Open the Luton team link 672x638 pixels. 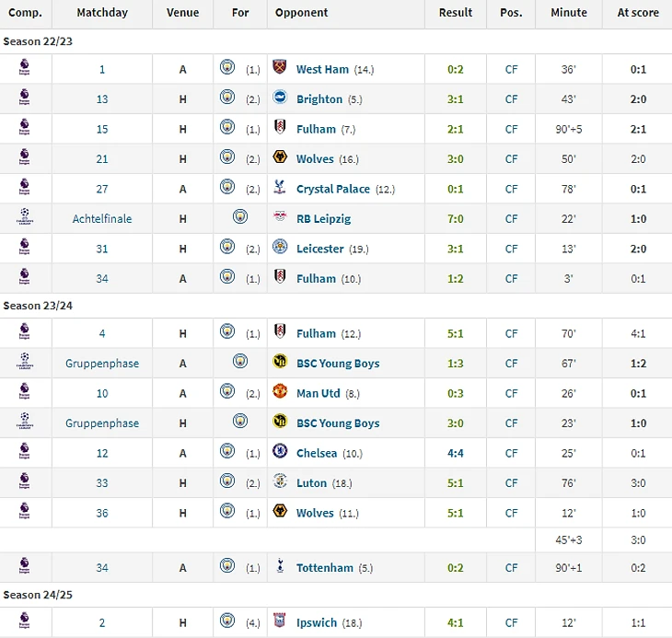pos(311,483)
